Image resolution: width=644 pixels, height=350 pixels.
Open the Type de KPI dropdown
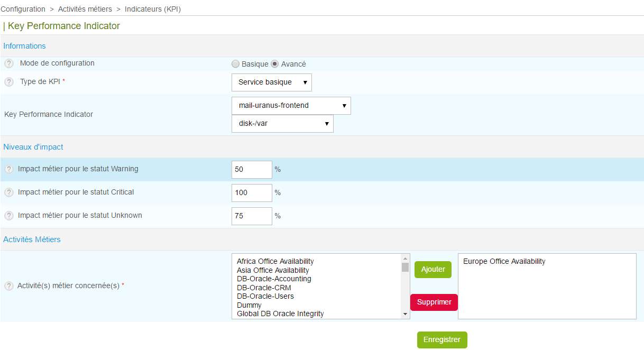pyautogui.click(x=272, y=82)
